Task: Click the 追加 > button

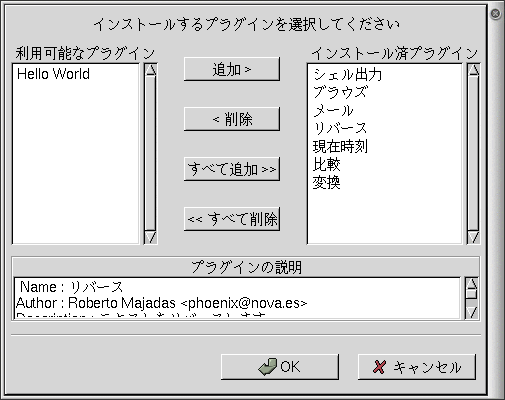Action: [x=232, y=69]
